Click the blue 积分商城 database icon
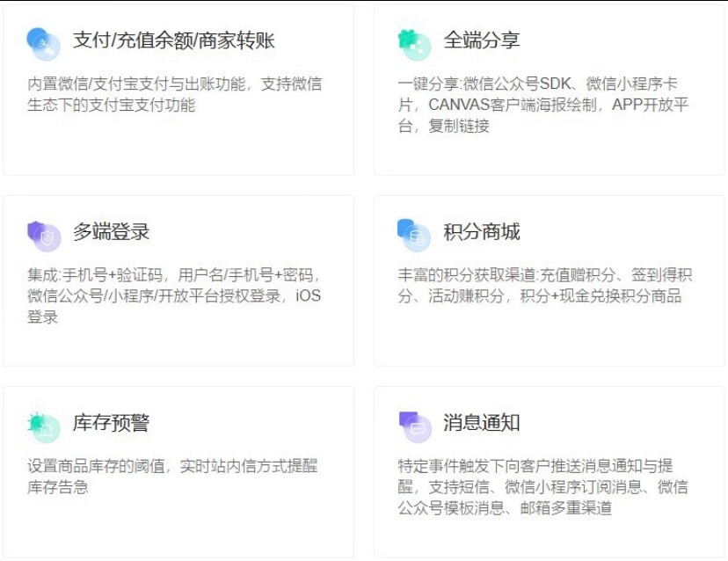This screenshot has height=561, width=728. click(x=413, y=234)
